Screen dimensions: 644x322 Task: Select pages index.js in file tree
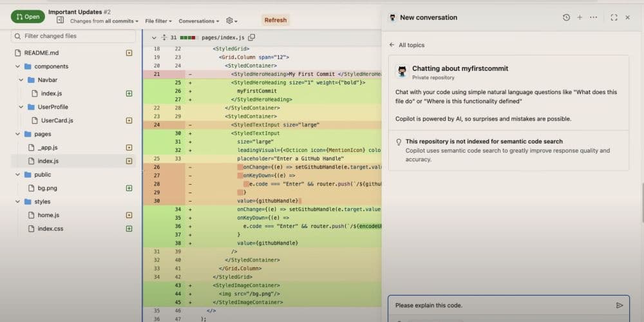[x=73, y=161]
